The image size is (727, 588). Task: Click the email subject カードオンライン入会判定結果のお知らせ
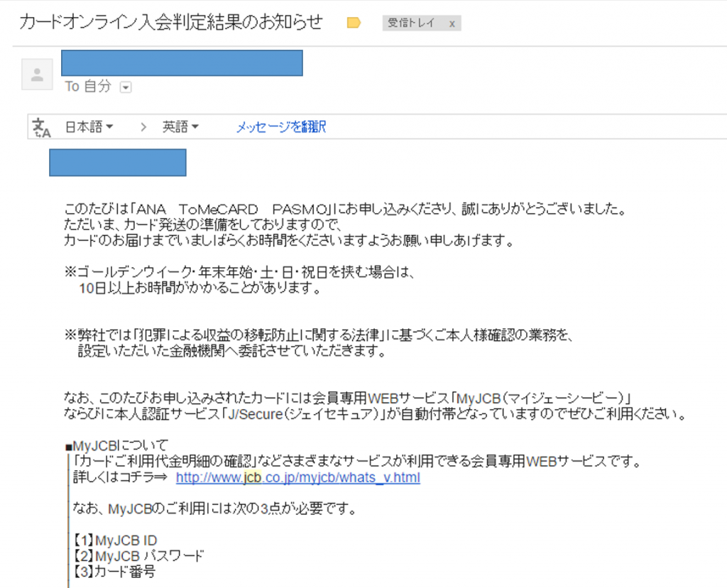tap(171, 22)
